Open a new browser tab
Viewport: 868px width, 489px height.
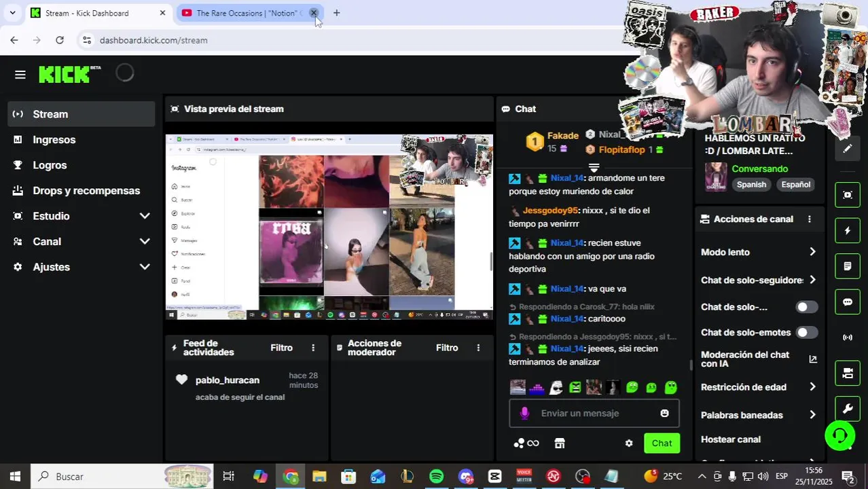tap(336, 13)
